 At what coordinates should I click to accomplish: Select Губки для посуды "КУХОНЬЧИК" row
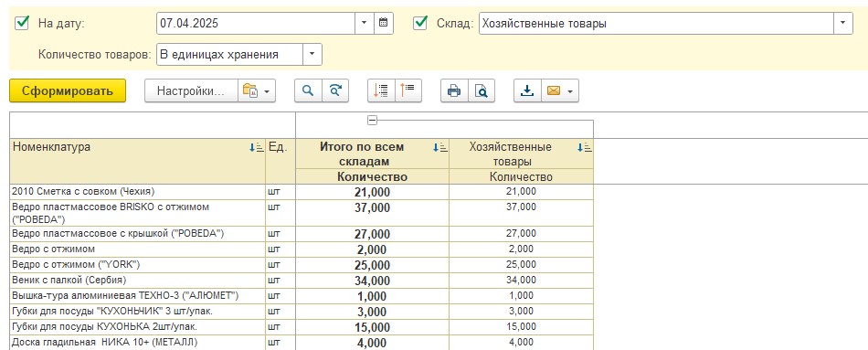(138, 312)
